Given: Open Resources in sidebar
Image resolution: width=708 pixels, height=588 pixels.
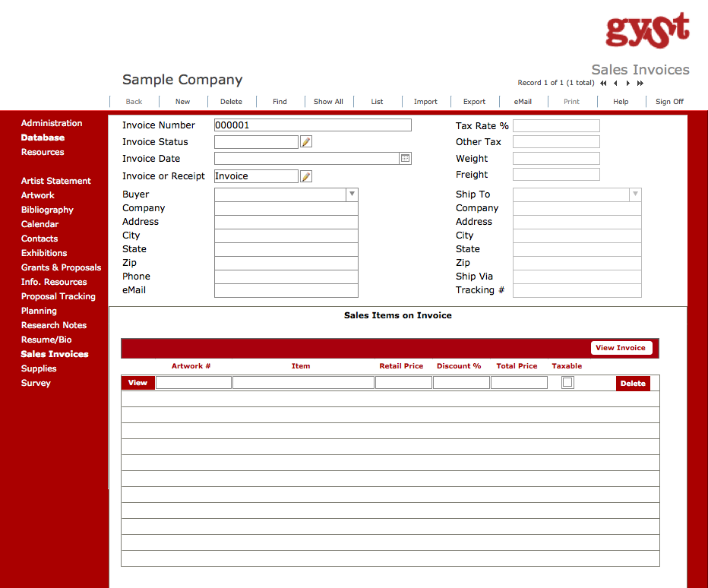Looking at the screenshot, I should (x=43, y=152).
